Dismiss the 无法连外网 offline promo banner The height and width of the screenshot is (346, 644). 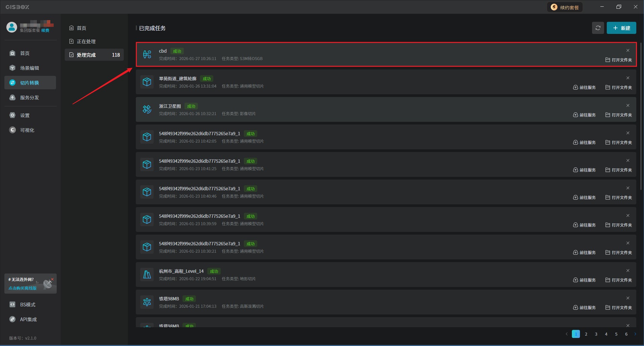coord(52,279)
